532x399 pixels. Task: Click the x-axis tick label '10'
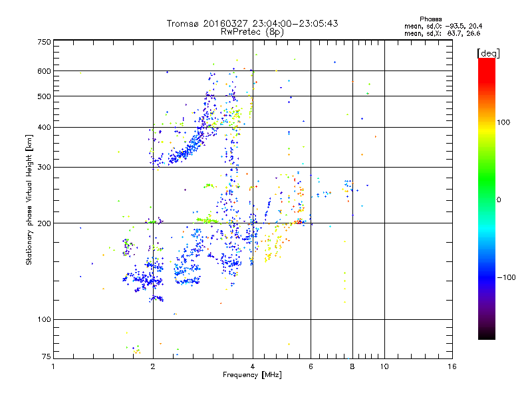(384, 366)
